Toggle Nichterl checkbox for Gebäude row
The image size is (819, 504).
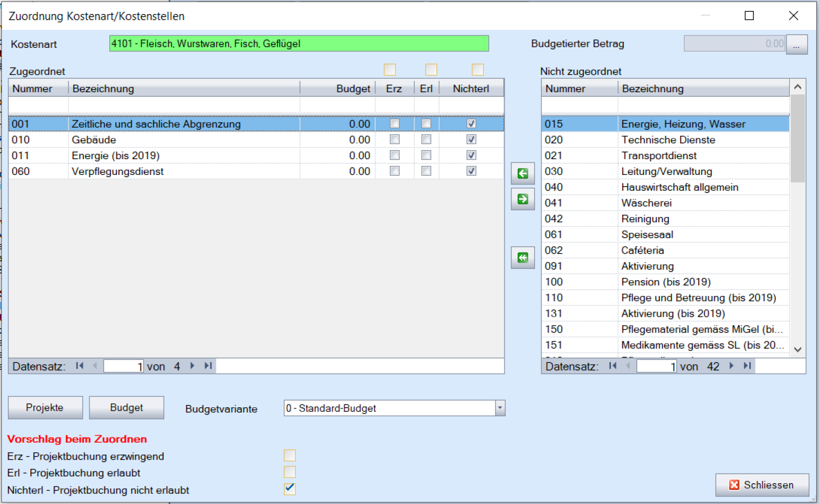472,139
